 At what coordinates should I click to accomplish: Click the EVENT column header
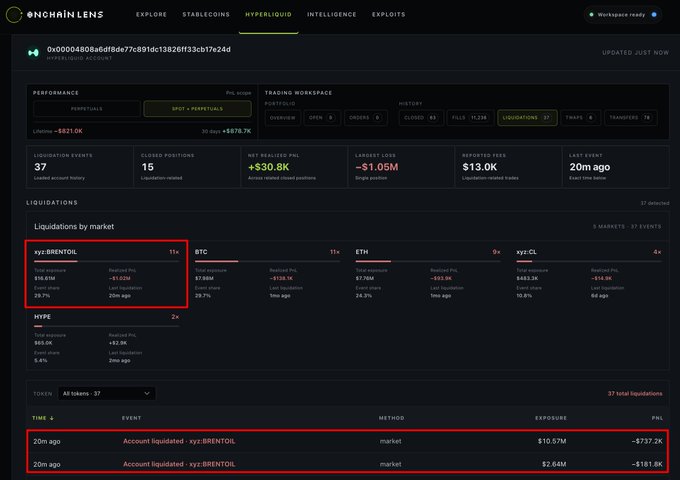coord(131,418)
